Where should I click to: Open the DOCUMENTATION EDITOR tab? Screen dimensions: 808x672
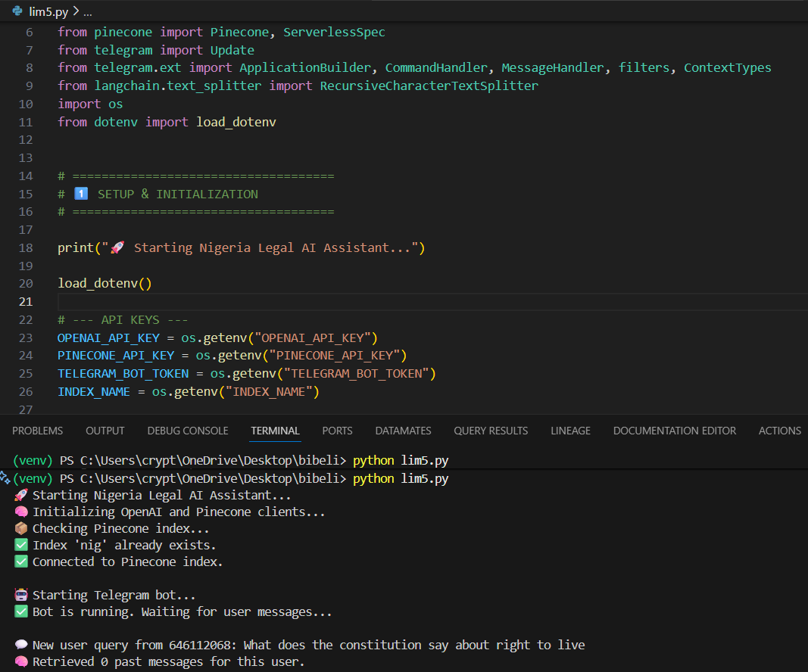(675, 431)
